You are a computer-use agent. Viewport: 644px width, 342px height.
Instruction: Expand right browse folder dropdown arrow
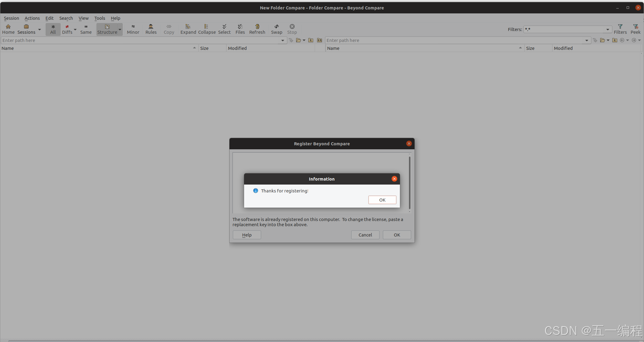click(x=608, y=40)
